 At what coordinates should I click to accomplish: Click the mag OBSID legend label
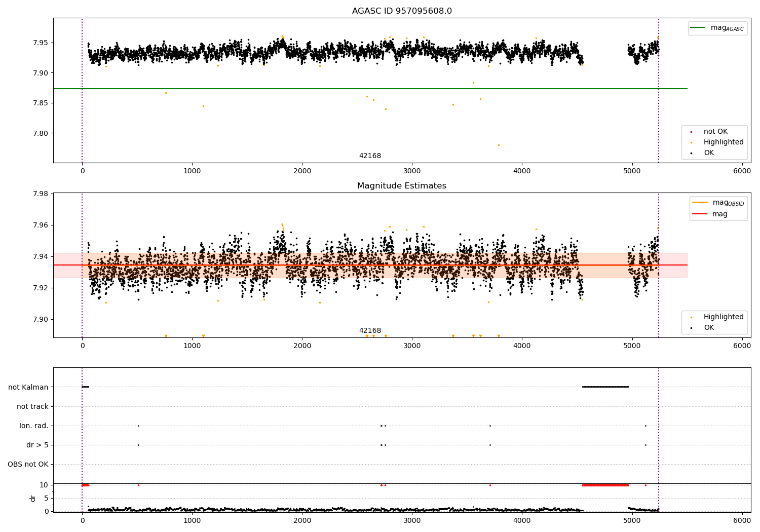click(x=728, y=203)
